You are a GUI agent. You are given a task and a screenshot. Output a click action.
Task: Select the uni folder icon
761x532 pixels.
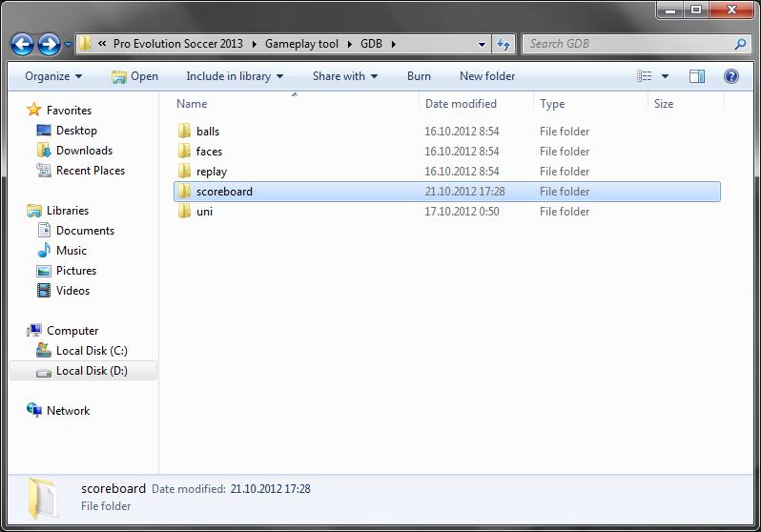[184, 211]
